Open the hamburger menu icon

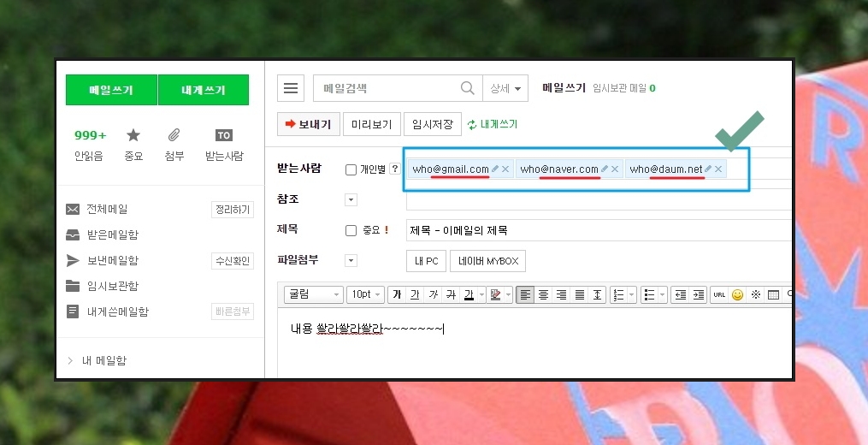pos(291,88)
